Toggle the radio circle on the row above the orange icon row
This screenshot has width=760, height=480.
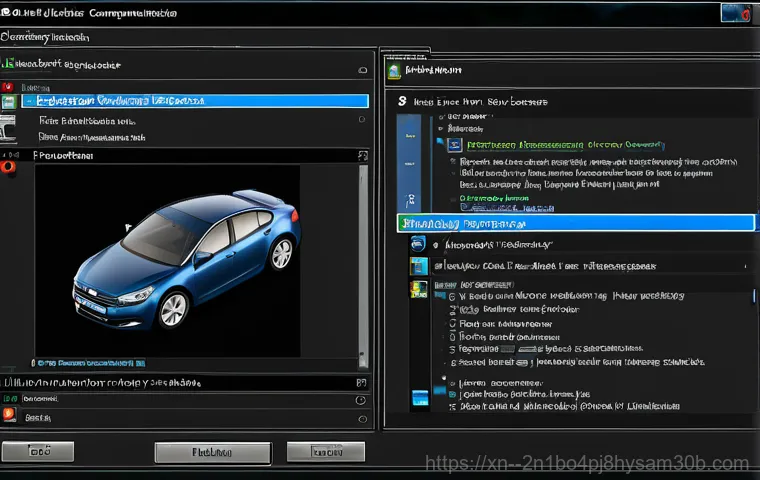click(361, 398)
